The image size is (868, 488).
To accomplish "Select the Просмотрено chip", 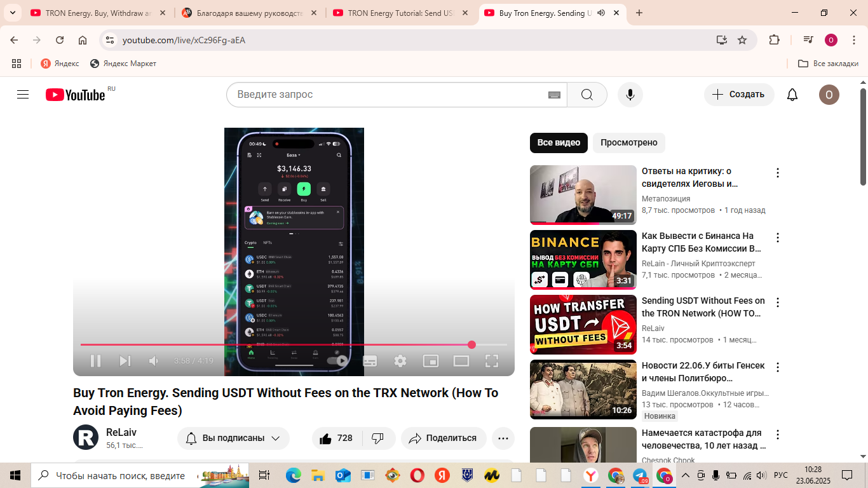I will tap(629, 143).
